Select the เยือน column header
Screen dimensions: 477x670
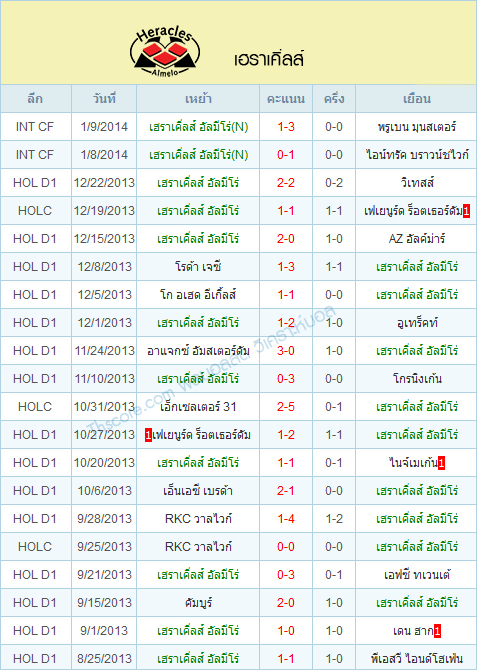click(416, 99)
